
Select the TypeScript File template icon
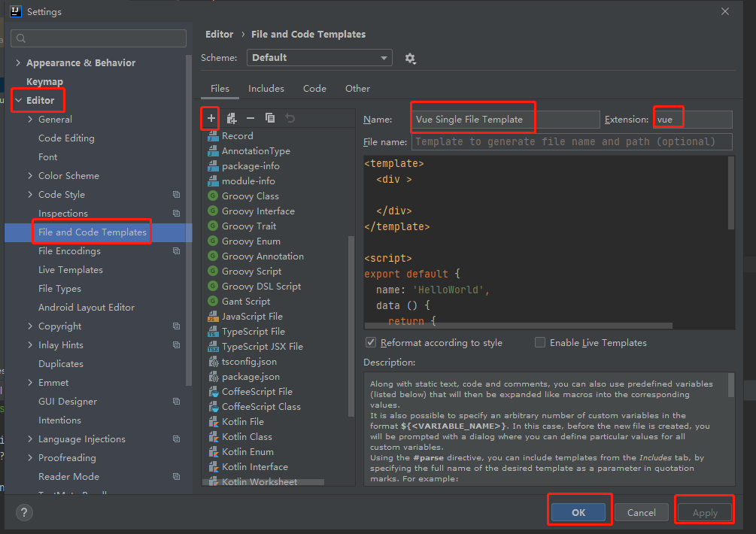(x=213, y=331)
